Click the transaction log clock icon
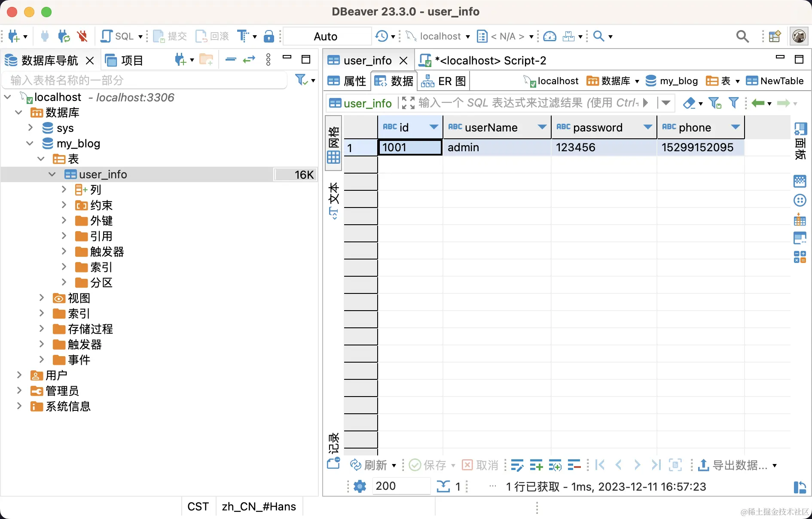Screen dimensions: 812x519 point(382,37)
